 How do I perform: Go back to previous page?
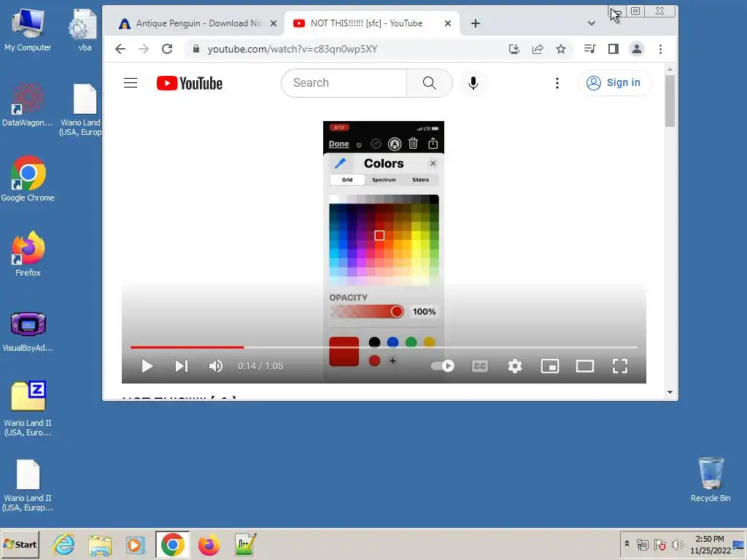(120, 49)
